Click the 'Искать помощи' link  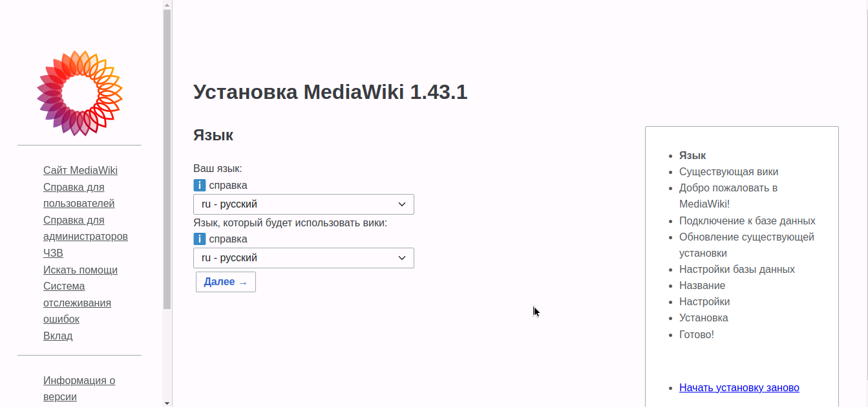pos(80,270)
